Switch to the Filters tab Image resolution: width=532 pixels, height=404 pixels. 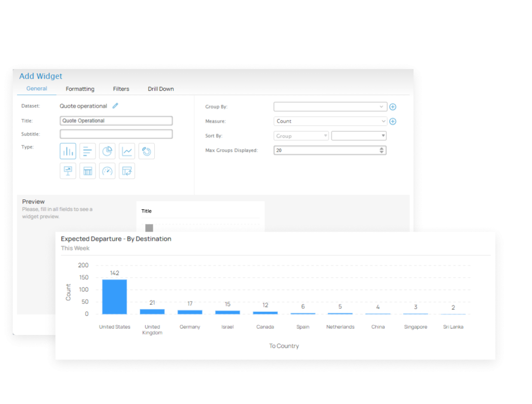pyautogui.click(x=121, y=89)
